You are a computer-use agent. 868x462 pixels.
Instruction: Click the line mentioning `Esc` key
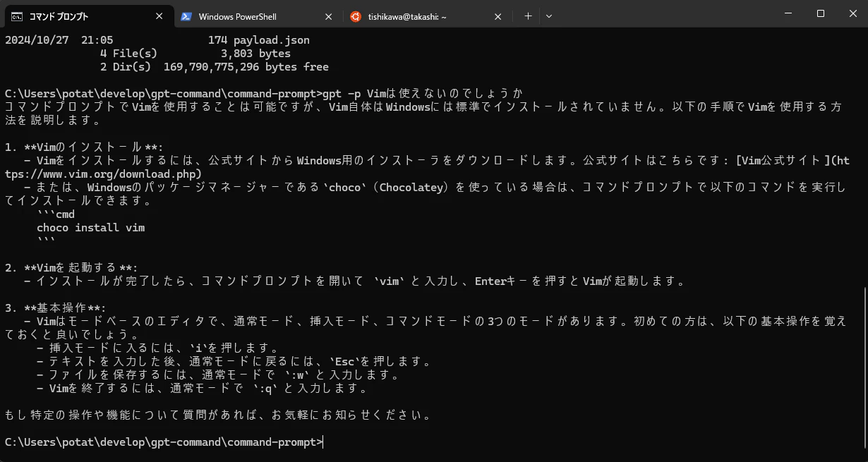pos(234,362)
